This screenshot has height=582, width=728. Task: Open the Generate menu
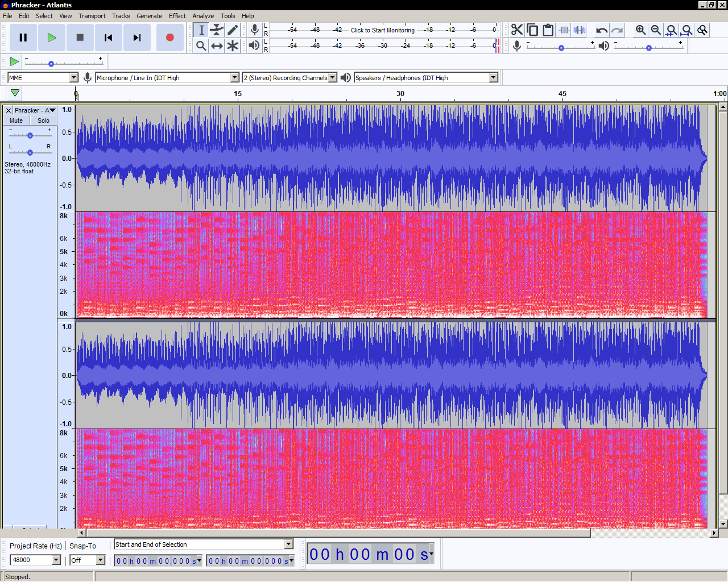150,16
